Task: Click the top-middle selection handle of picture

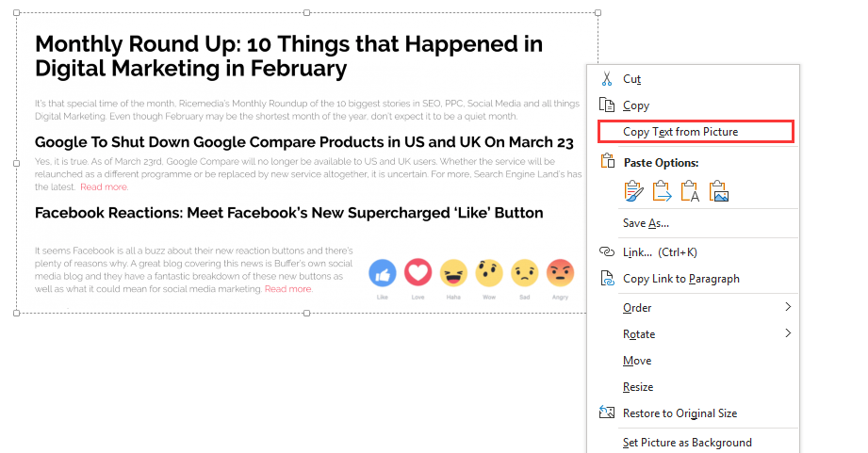Action: point(306,13)
